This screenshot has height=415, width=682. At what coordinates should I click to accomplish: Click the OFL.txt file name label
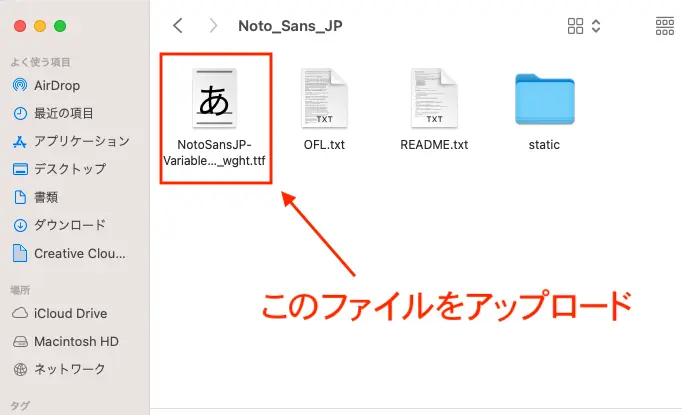click(x=324, y=144)
